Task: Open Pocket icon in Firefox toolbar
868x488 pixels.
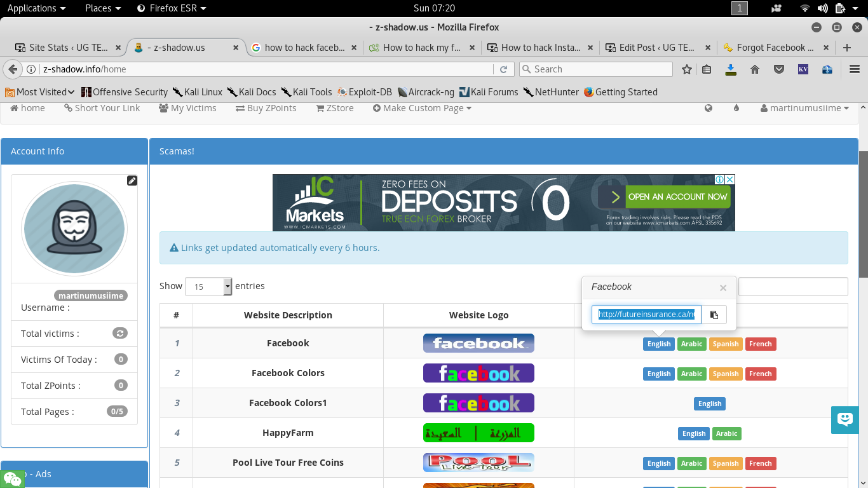Action: (779, 69)
